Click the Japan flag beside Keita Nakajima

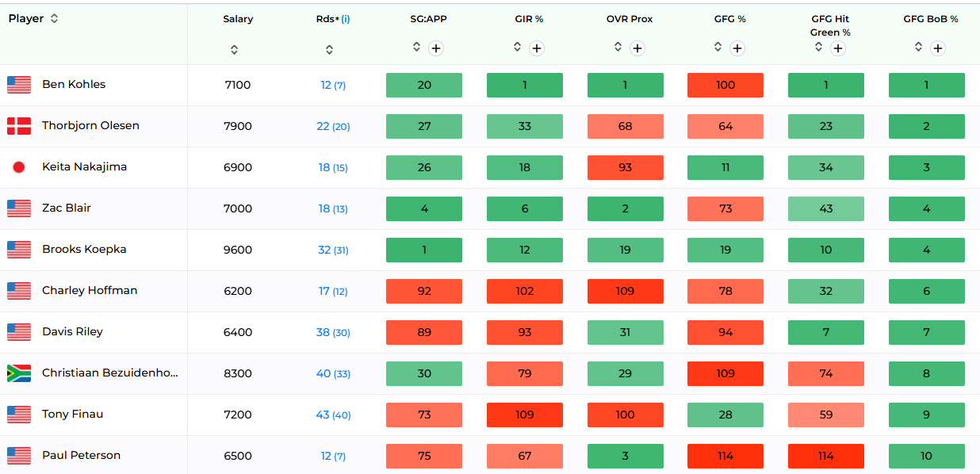pos(19,167)
